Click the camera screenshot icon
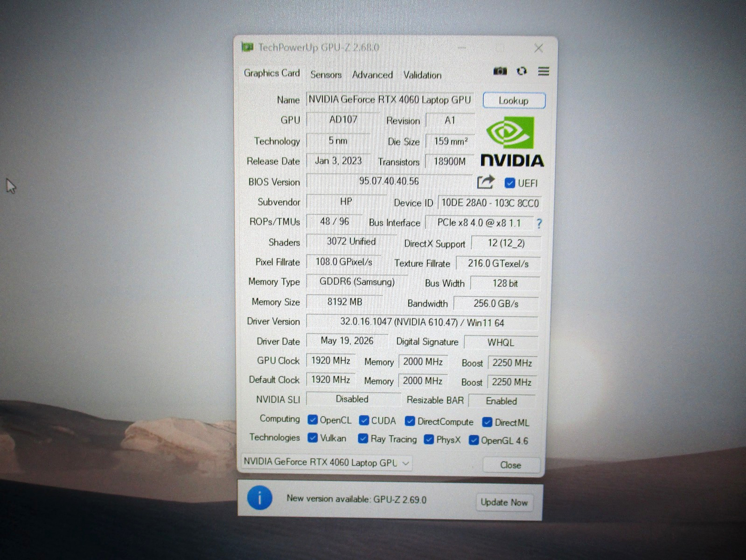746x560 pixels. point(500,71)
